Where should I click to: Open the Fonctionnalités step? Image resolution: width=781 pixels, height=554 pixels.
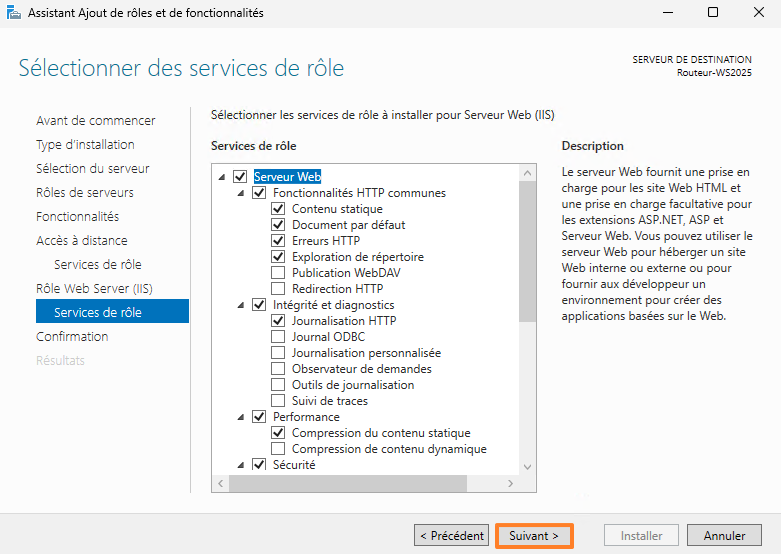click(78, 216)
